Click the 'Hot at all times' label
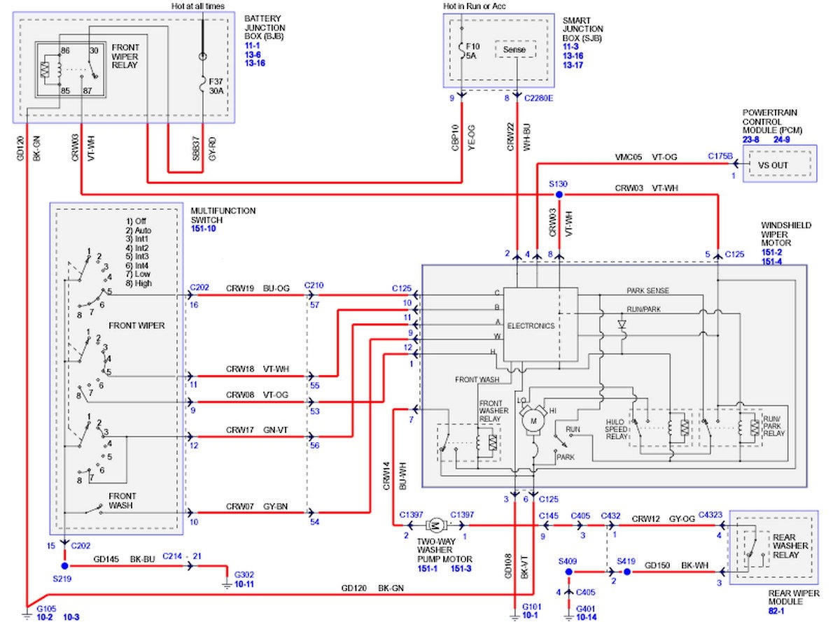Viewport: 840px width, 622px height. coord(198,6)
